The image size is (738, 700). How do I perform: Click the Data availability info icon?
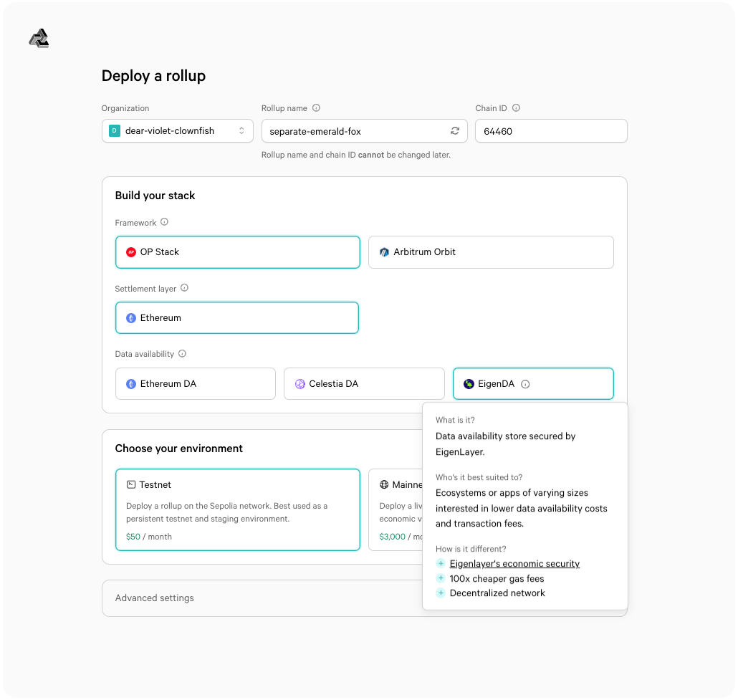click(x=182, y=353)
